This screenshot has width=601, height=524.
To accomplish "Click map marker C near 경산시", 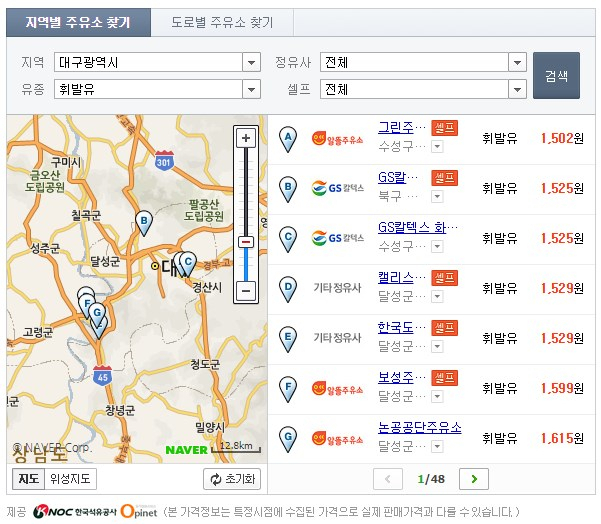I will [188, 264].
